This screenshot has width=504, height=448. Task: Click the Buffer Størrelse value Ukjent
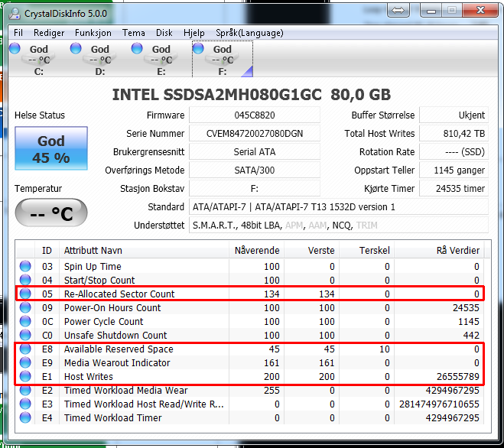click(454, 115)
